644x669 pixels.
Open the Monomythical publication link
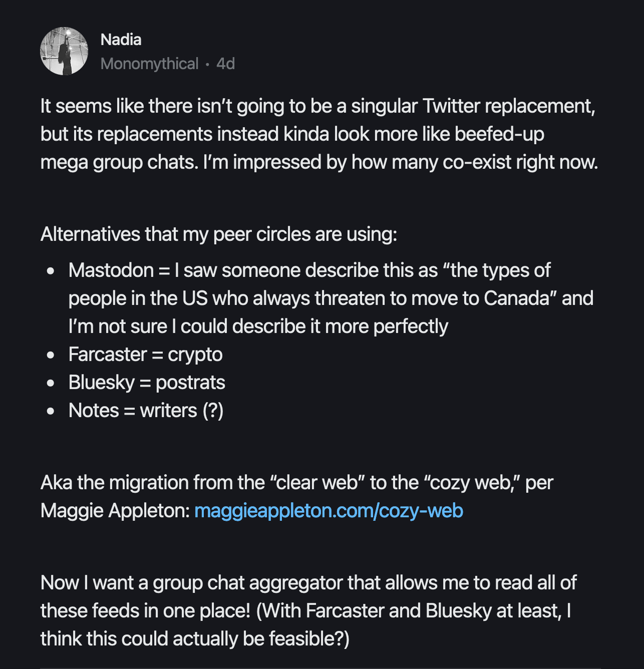coord(149,64)
